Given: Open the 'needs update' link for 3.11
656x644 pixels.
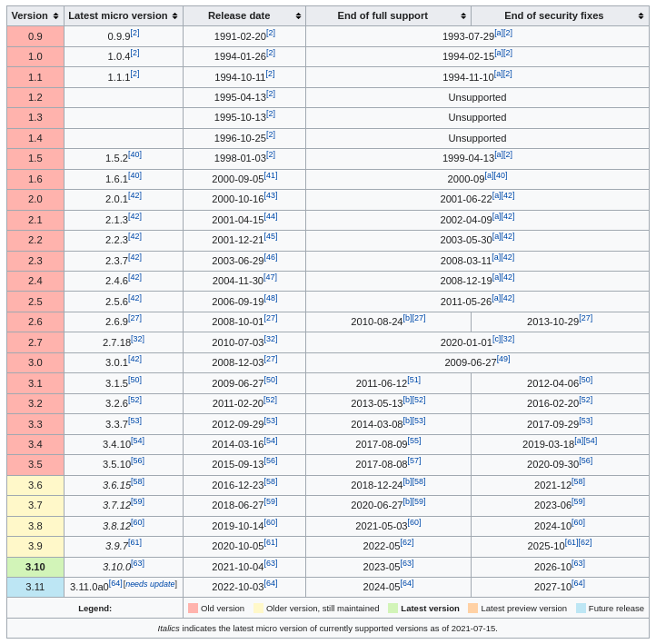Looking at the screenshot, I should pos(151,584).
